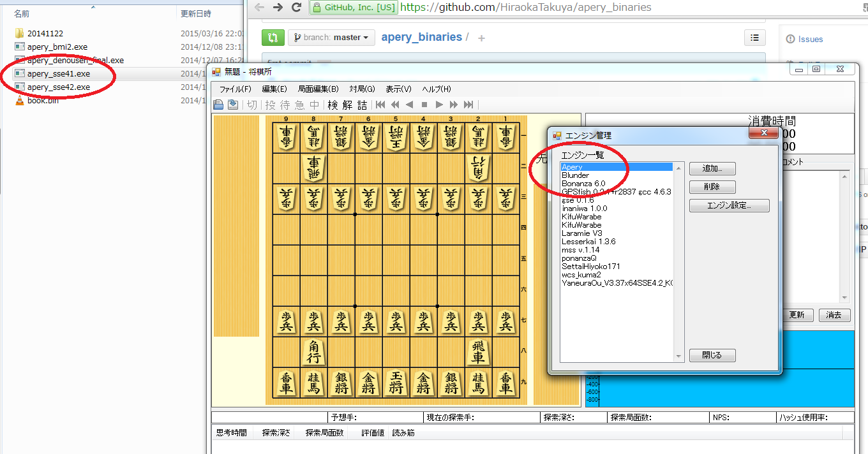Select apery_sse41.exe in Explorer
Image resolution: width=868 pixels, height=454 pixels.
(59, 73)
